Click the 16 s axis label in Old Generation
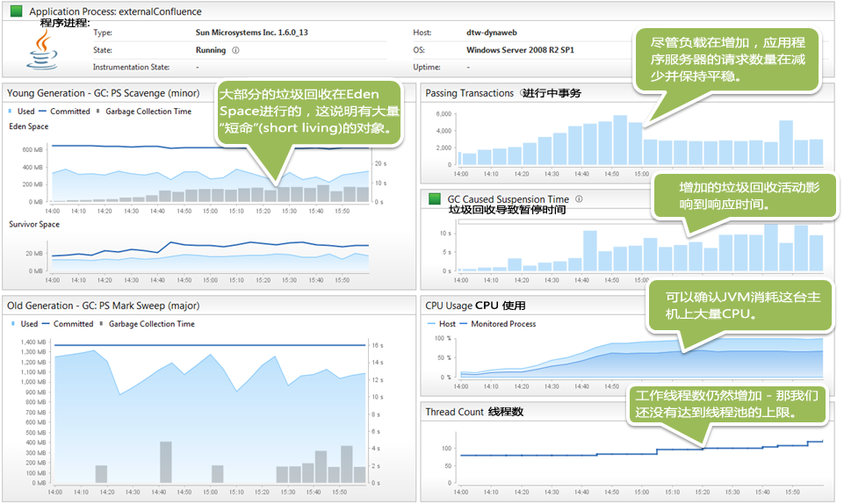Image resolution: width=844 pixels, height=504 pixels. 378,345
